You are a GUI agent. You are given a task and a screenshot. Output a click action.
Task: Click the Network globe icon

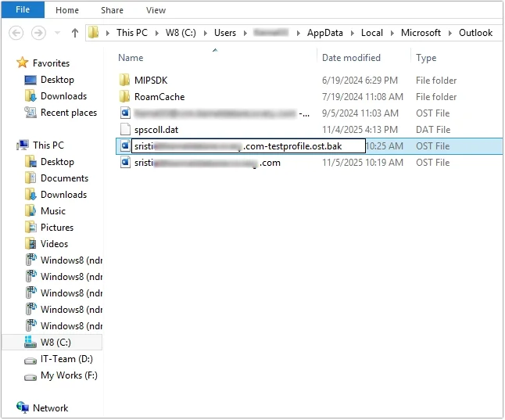pyautogui.click(x=23, y=407)
